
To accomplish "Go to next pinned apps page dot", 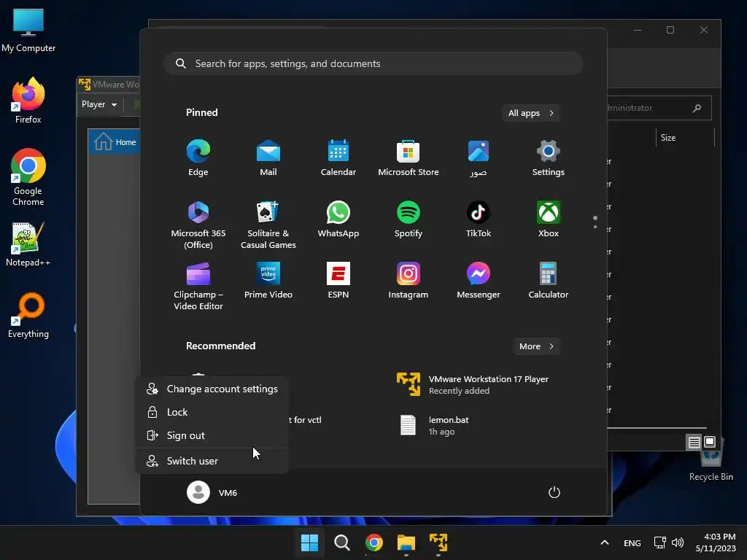I will click(x=595, y=227).
